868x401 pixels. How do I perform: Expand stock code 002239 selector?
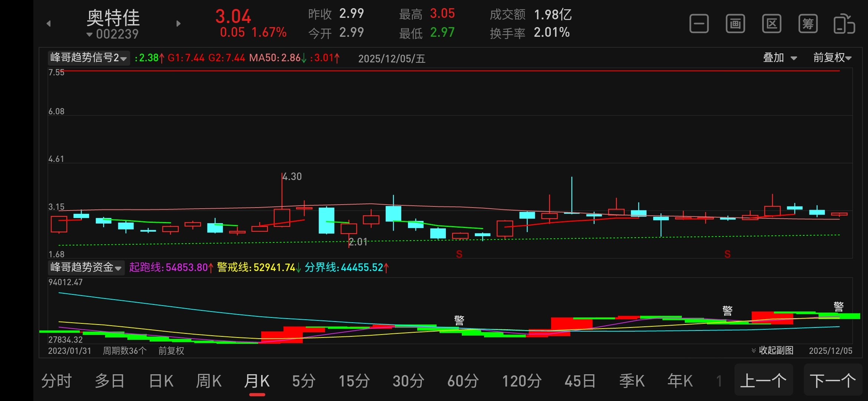pos(113,34)
